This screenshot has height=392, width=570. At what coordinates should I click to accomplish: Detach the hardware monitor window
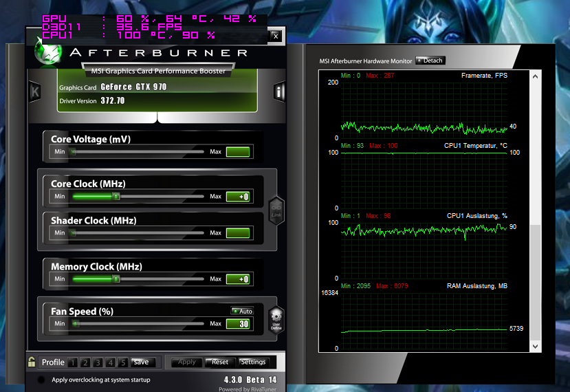(x=430, y=61)
